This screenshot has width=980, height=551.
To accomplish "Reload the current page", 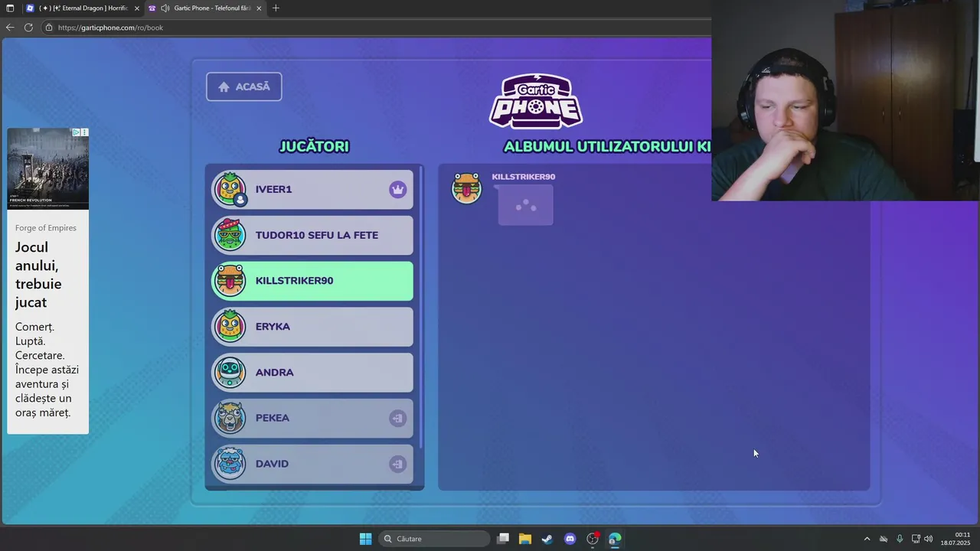I will [28, 28].
